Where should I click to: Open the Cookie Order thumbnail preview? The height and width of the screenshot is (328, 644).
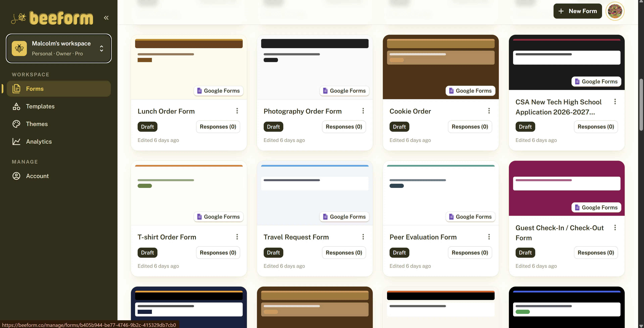coord(441,67)
